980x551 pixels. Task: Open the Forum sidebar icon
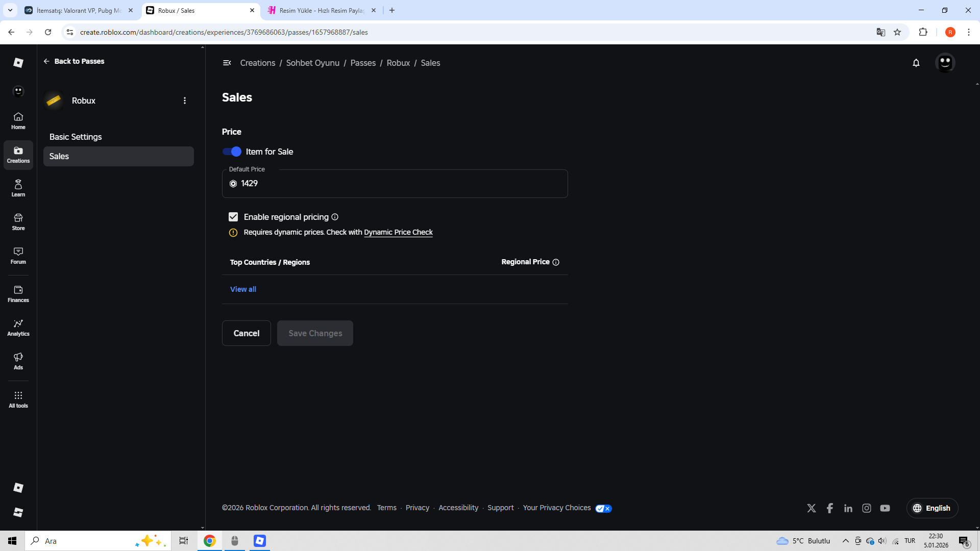tap(18, 256)
